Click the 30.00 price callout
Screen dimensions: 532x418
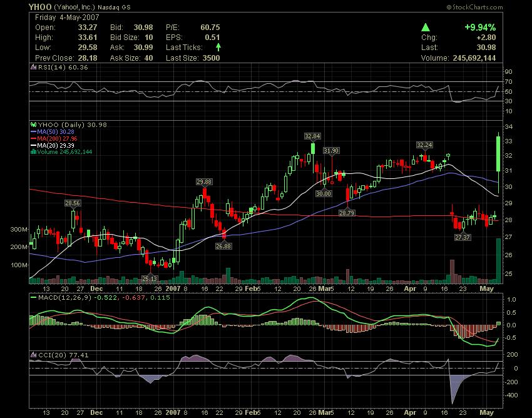324,194
